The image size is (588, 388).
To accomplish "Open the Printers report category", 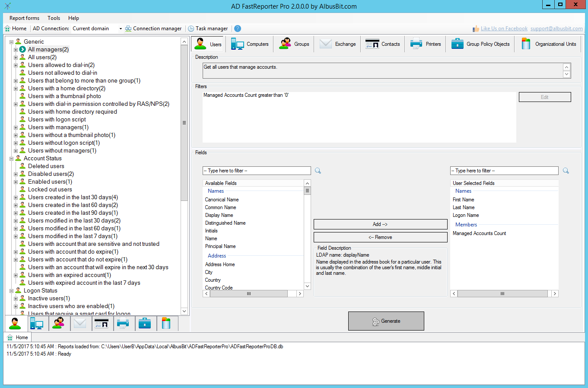I will [426, 44].
